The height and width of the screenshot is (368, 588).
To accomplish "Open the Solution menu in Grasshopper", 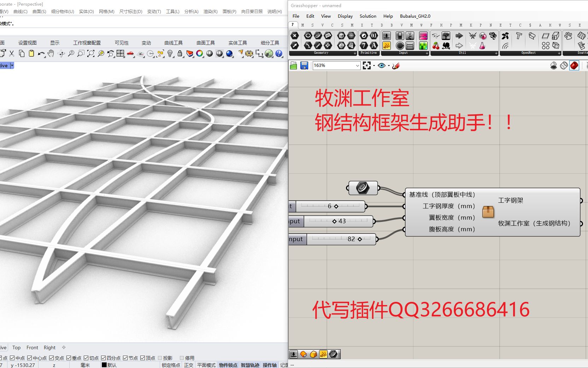I will [x=367, y=16].
